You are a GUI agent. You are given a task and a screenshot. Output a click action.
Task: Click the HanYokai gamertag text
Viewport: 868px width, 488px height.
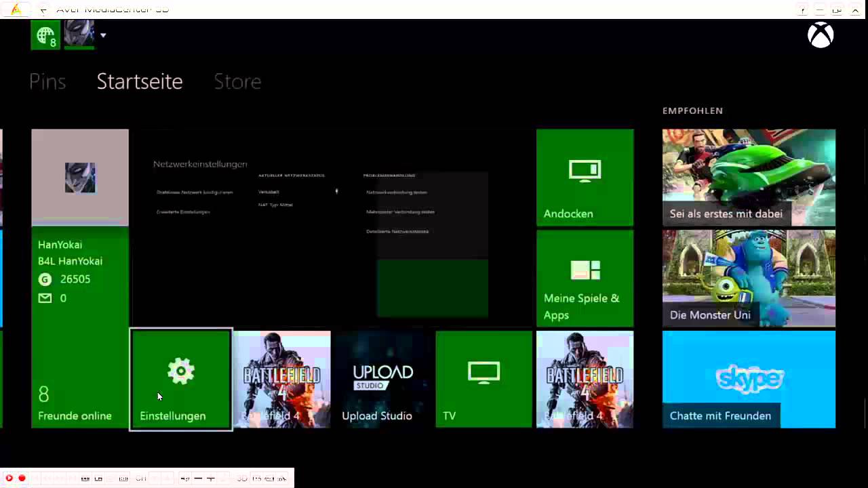click(x=60, y=245)
